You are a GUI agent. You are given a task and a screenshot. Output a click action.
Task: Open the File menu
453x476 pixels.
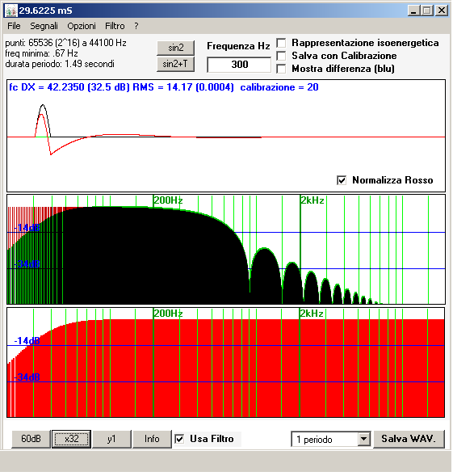14,26
